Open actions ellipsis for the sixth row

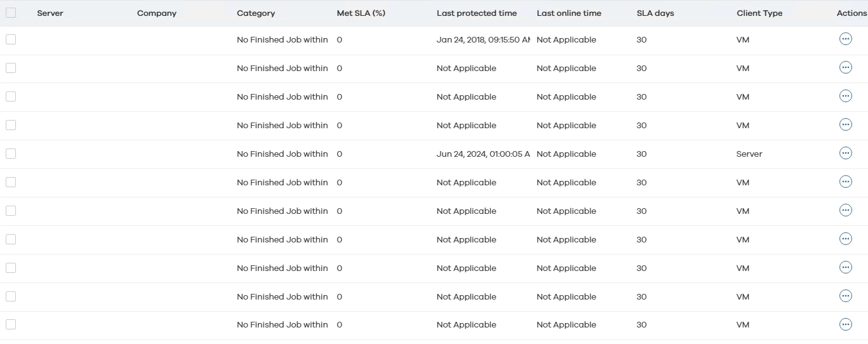845,182
